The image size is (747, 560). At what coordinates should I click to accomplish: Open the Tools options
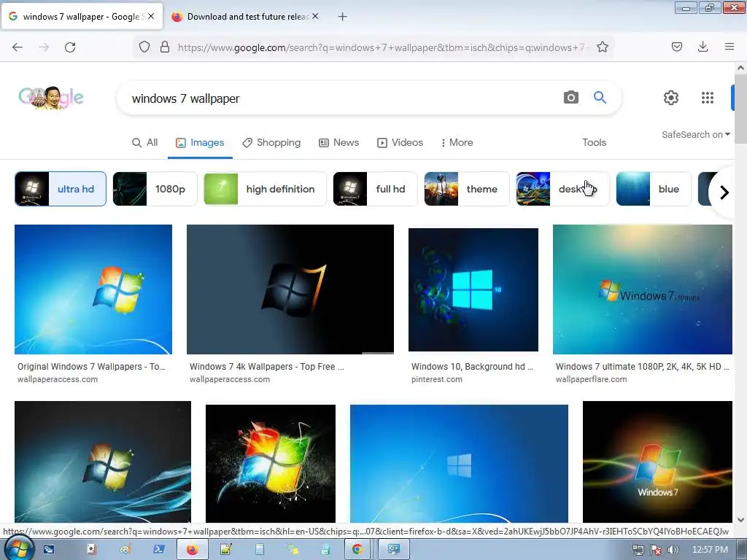[594, 142]
